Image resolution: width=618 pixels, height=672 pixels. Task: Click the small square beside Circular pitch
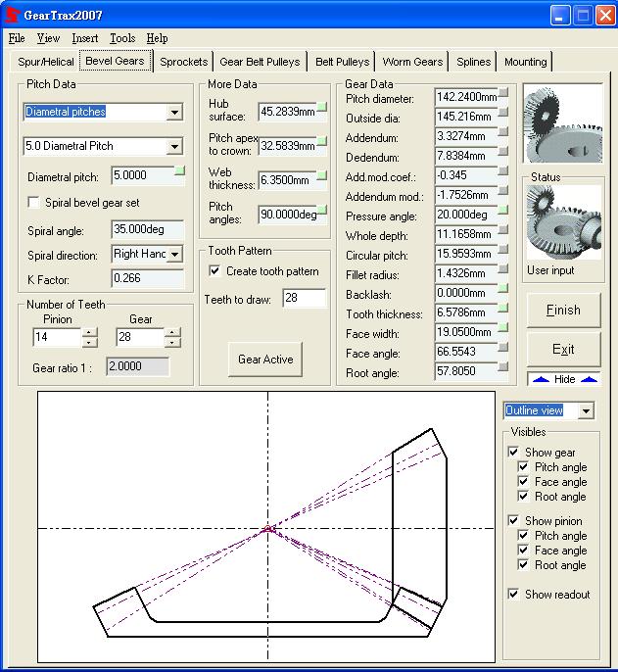point(503,249)
